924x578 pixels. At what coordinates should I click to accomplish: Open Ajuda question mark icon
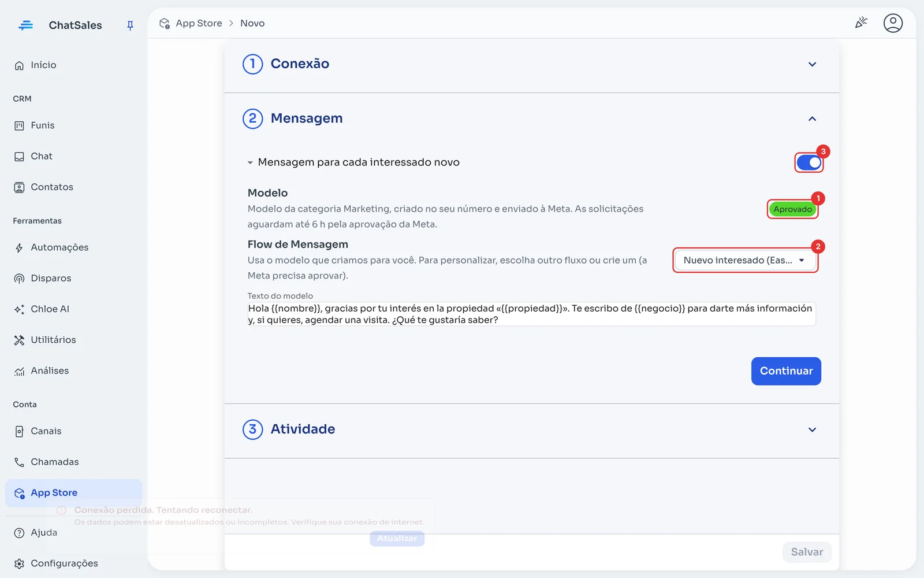pyautogui.click(x=19, y=533)
